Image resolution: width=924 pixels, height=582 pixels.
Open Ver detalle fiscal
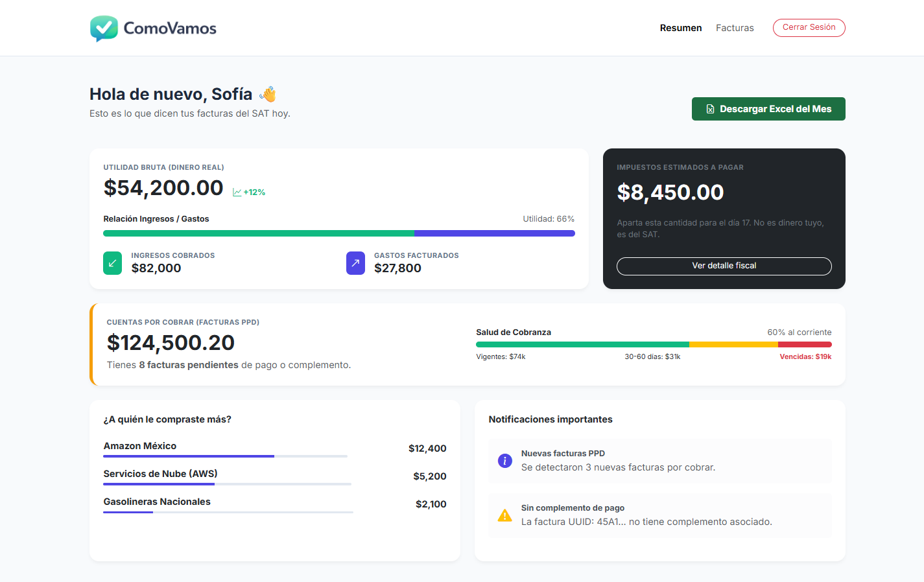[724, 266]
